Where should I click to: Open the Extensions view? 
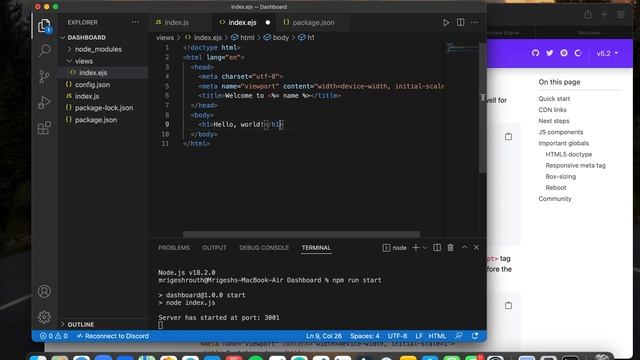(x=44, y=128)
